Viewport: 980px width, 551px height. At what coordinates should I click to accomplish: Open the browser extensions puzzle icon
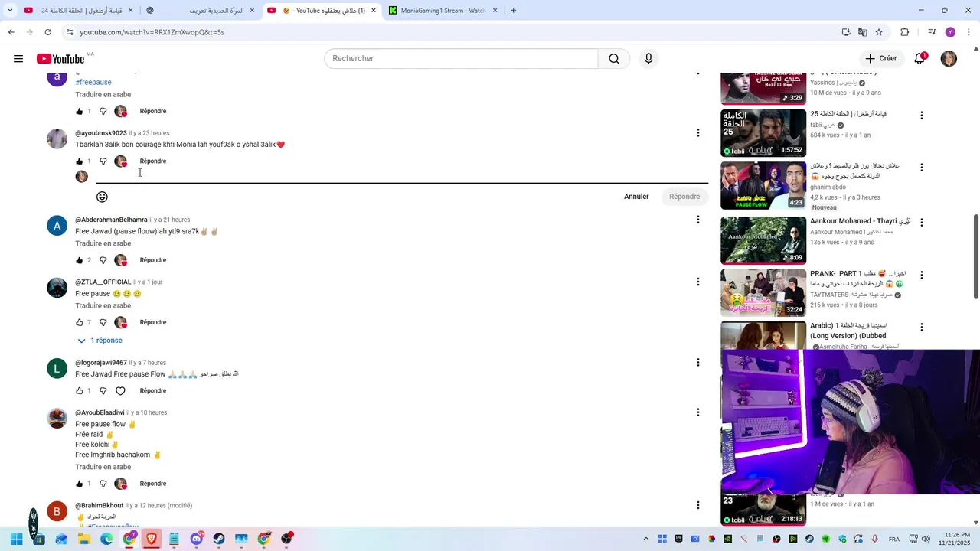click(x=905, y=32)
